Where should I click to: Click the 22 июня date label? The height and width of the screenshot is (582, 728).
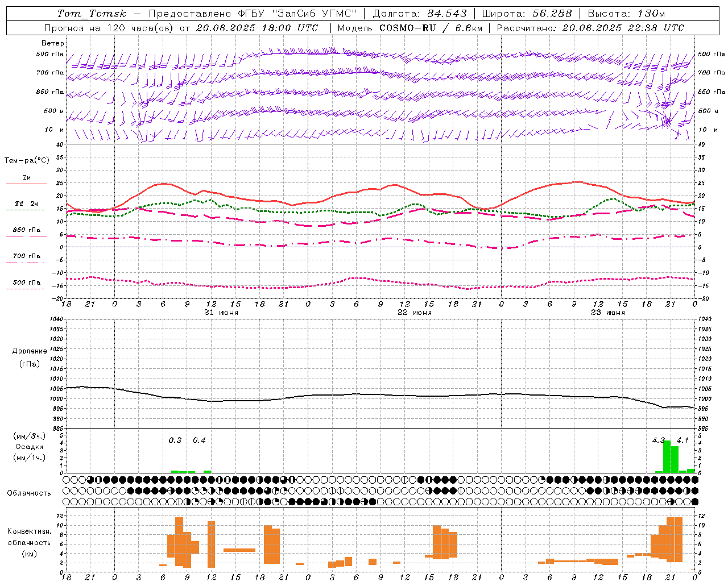click(x=414, y=313)
